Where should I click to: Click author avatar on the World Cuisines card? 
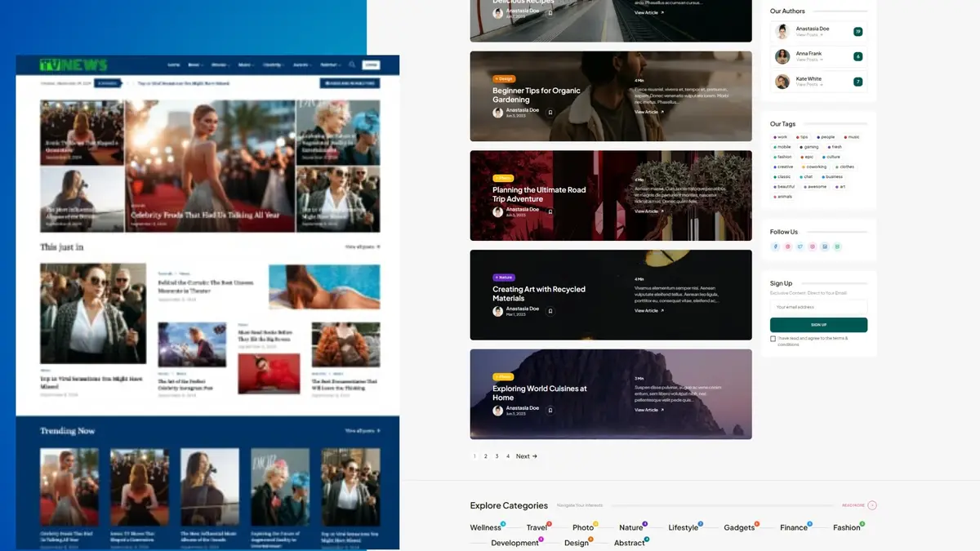click(x=498, y=411)
